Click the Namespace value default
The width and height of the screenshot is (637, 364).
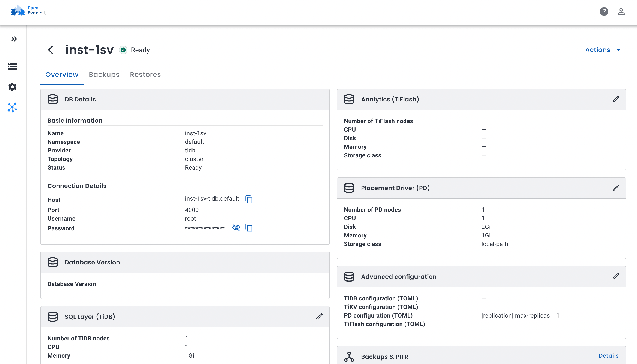[194, 142]
